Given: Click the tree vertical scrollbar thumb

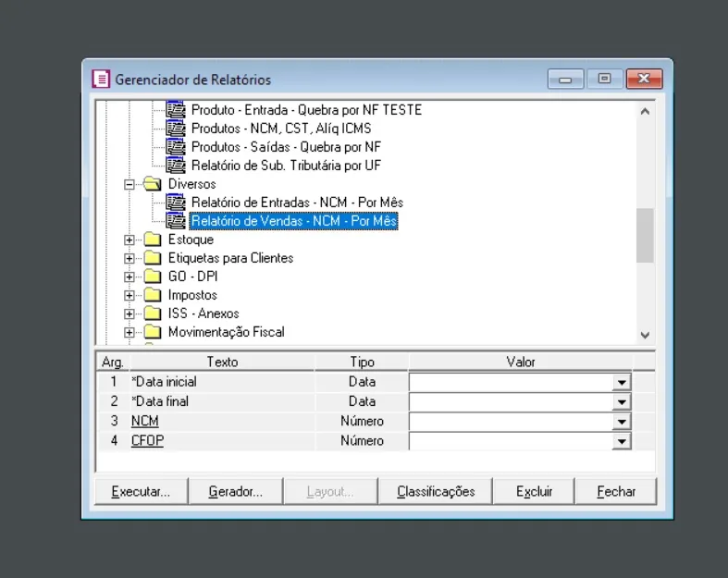Looking at the screenshot, I should click(645, 236).
